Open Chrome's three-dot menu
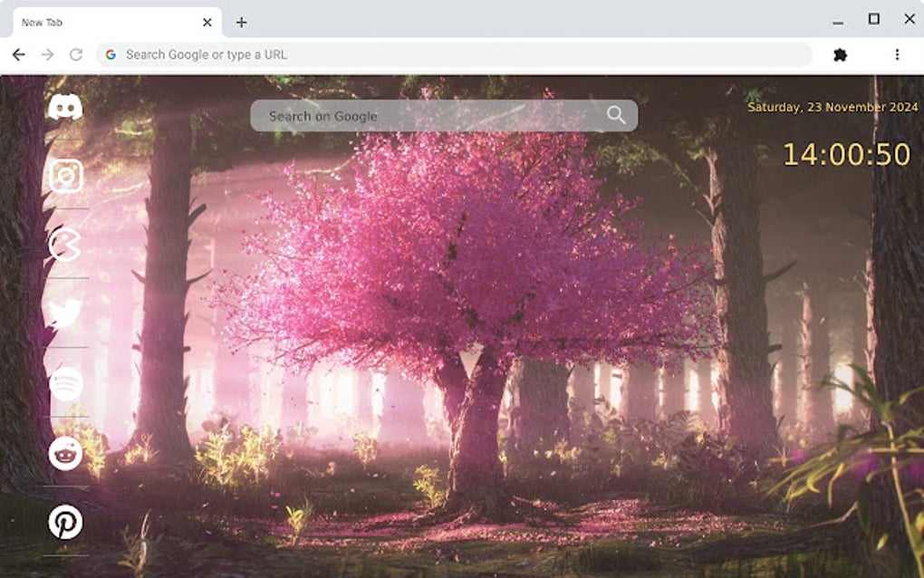The width and height of the screenshot is (924, 578). tap(896, 54)
